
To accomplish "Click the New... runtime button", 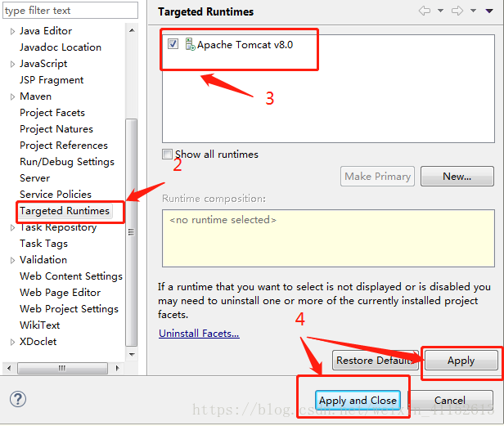I will (x=457, y=176).
